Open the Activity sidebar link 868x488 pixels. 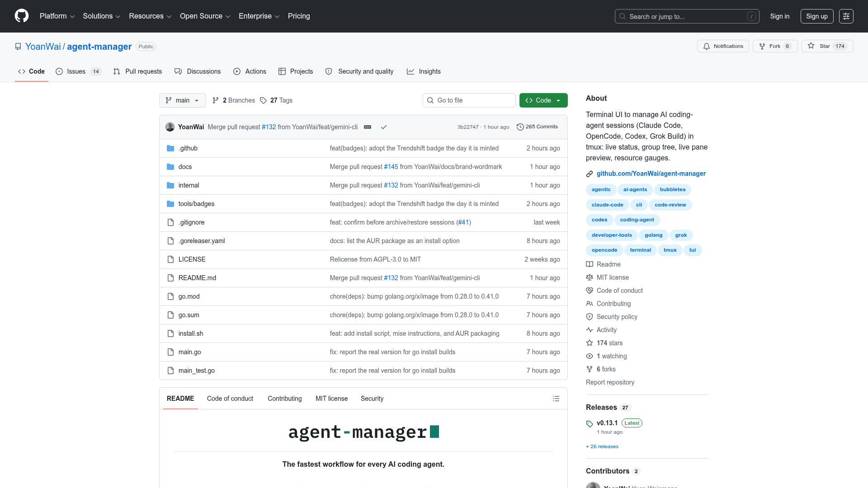(607, 330)
